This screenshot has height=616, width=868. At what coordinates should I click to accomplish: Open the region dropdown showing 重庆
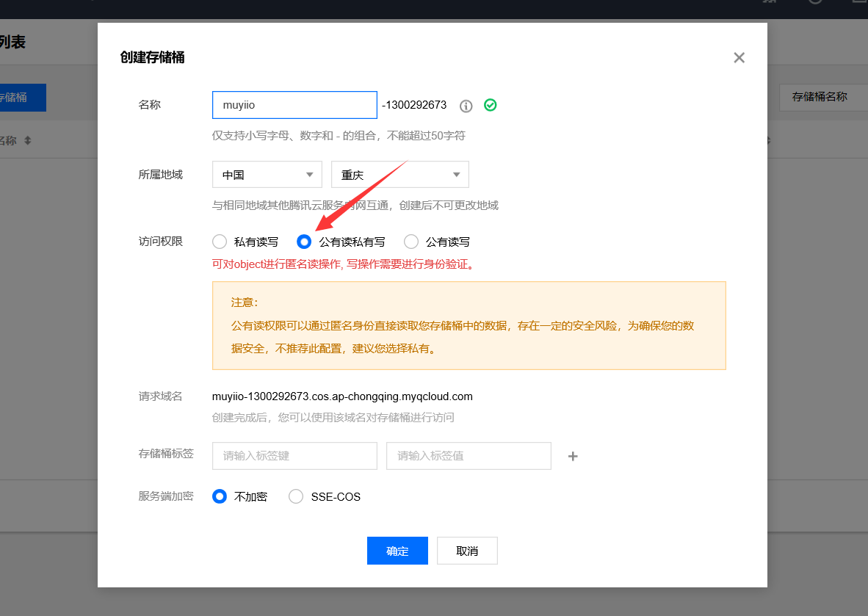coord(400,175)
